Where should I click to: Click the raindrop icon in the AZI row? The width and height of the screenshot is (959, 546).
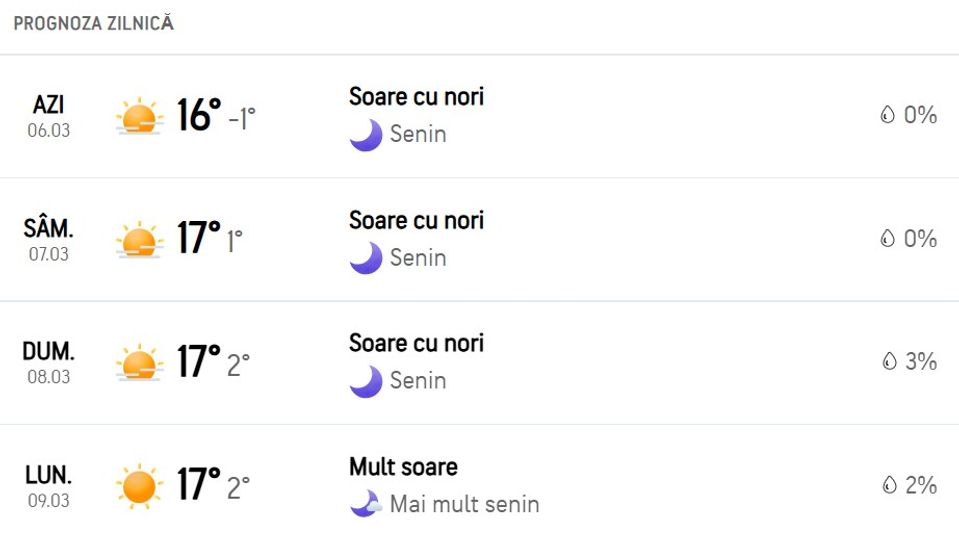click(887, 114)
